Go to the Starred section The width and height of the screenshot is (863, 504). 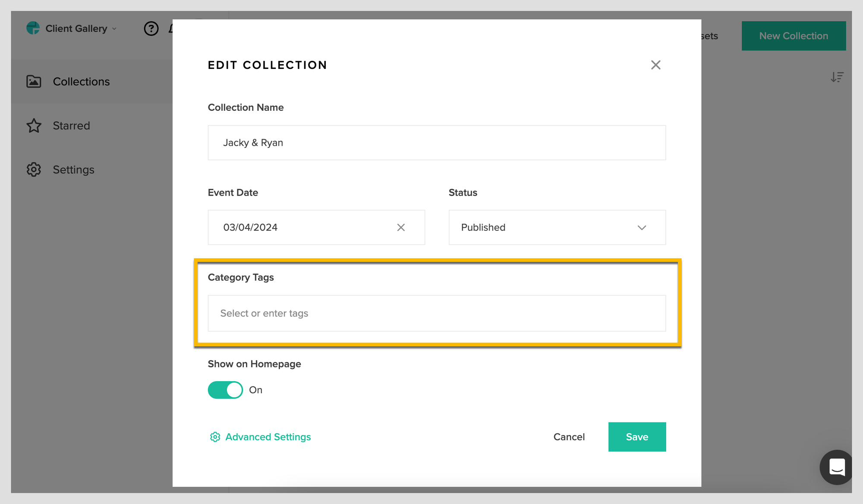point(71,125)
